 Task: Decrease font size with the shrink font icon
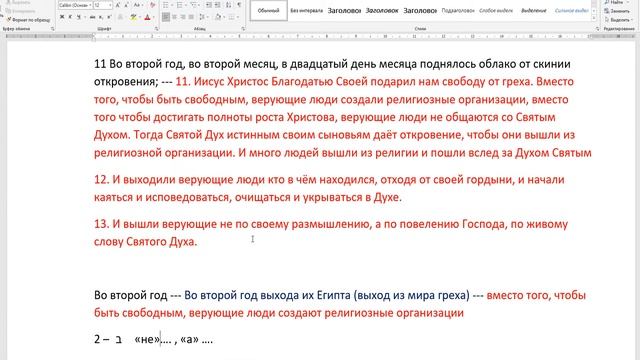pyautogui.click(x=126, y=5)
